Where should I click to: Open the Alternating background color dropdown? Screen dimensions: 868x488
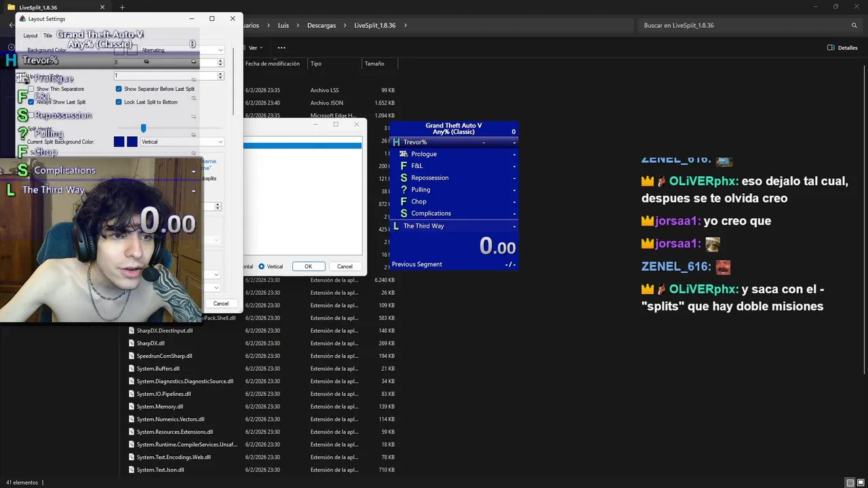(x=182, y=49)
